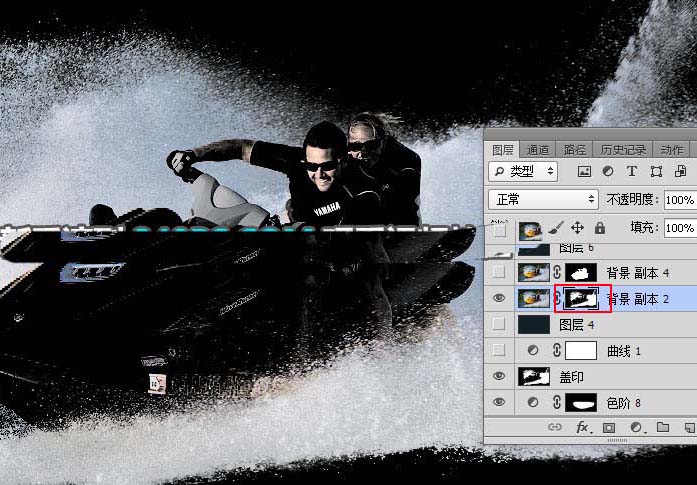Select the 图层 4 layer name
The width and height of the screenshot is (697, 485).
[577, 325]
